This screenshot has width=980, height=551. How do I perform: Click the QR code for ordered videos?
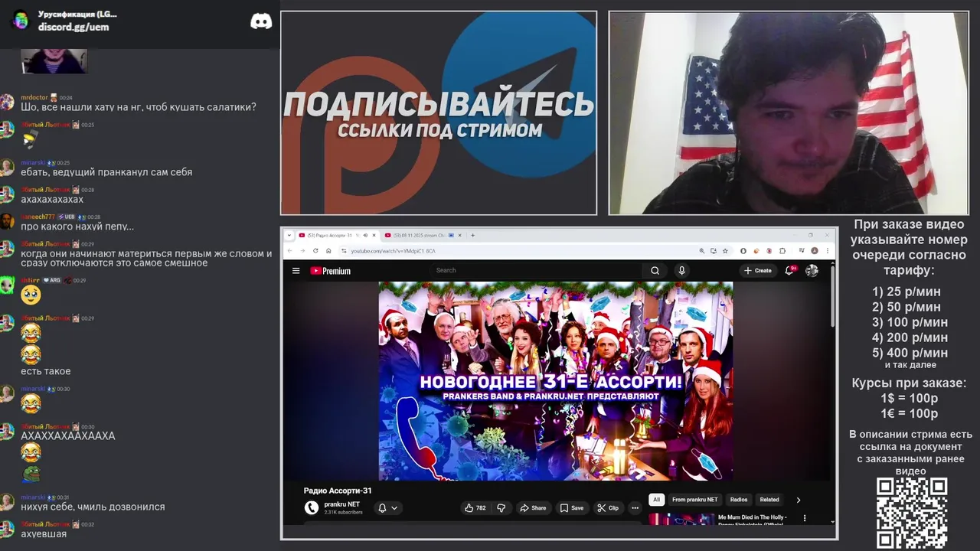pyautogui.click(x=912, y=513)
